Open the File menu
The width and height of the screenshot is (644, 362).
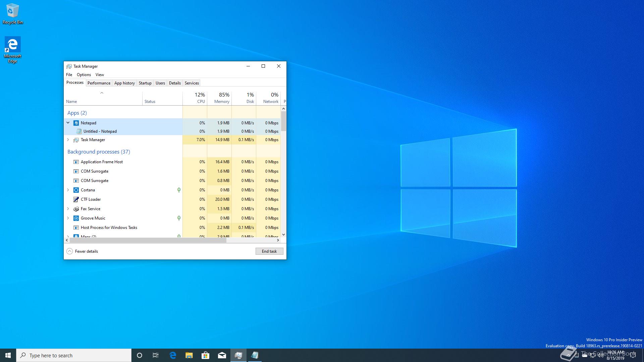click(69, 75)
